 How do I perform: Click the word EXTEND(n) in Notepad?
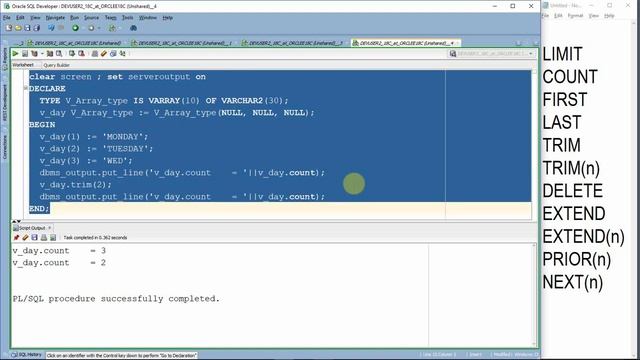click(583, 236)
